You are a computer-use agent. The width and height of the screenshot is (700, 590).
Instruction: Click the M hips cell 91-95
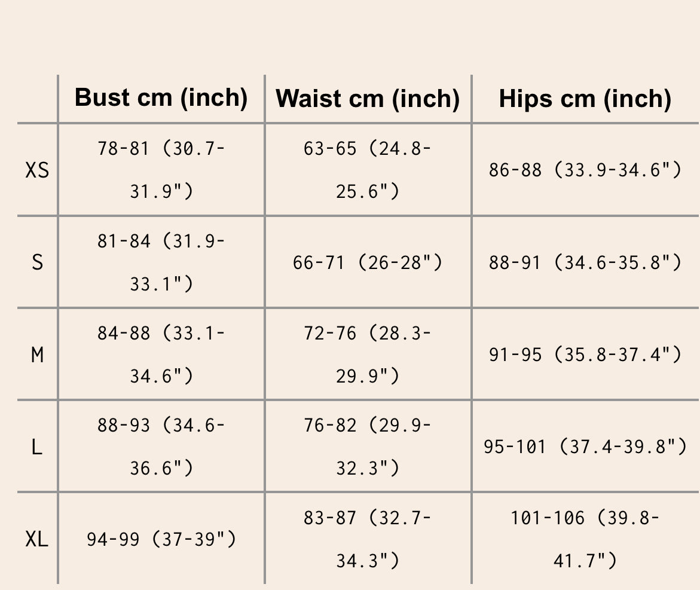click(585, 354)
